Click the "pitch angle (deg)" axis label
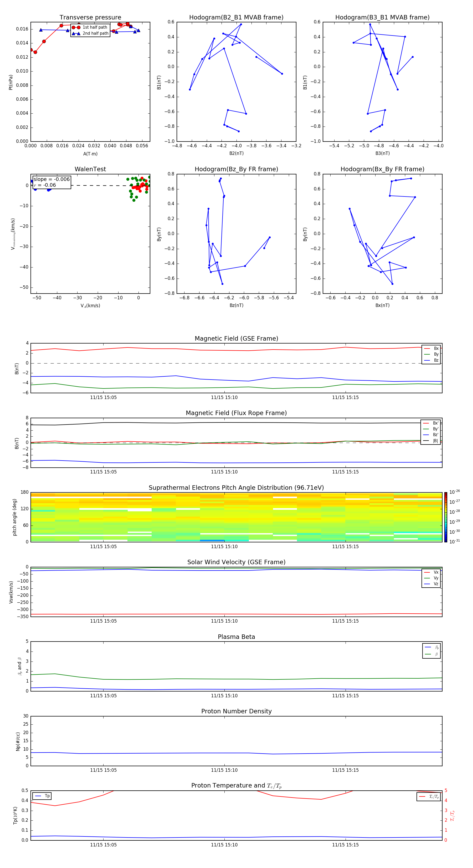Image resolution: width=473 pixels, height=868 pixels. click(14, 517)
